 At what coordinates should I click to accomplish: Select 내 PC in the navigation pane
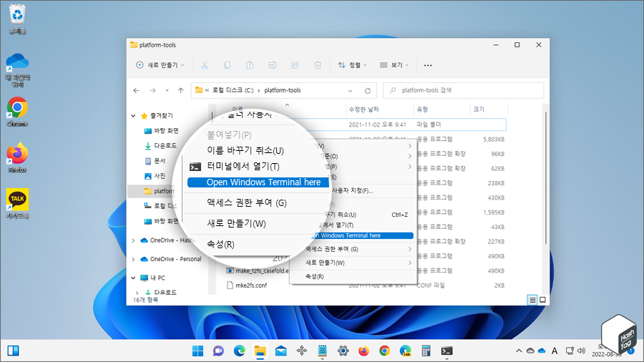coord(152,278)
